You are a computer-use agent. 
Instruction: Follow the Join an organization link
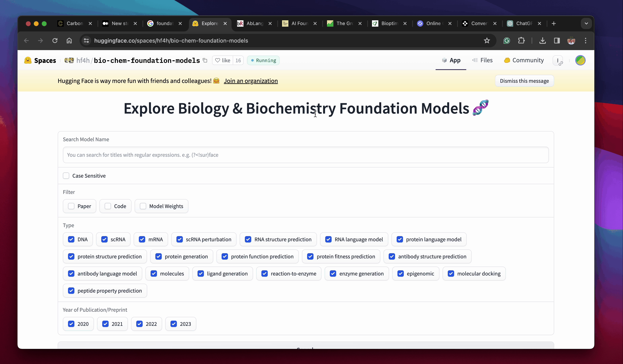pyautogui.click(x=251, y=81)
